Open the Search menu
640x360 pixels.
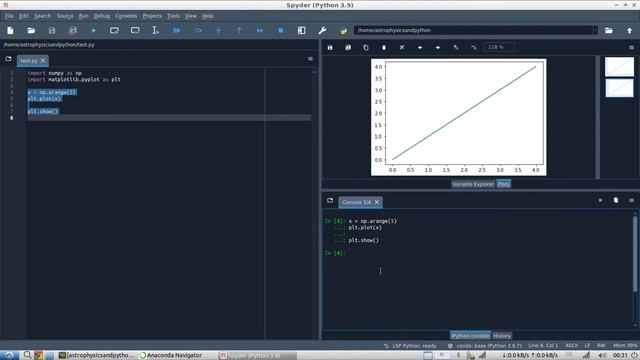pyautogui.click(x=42, y=16)
